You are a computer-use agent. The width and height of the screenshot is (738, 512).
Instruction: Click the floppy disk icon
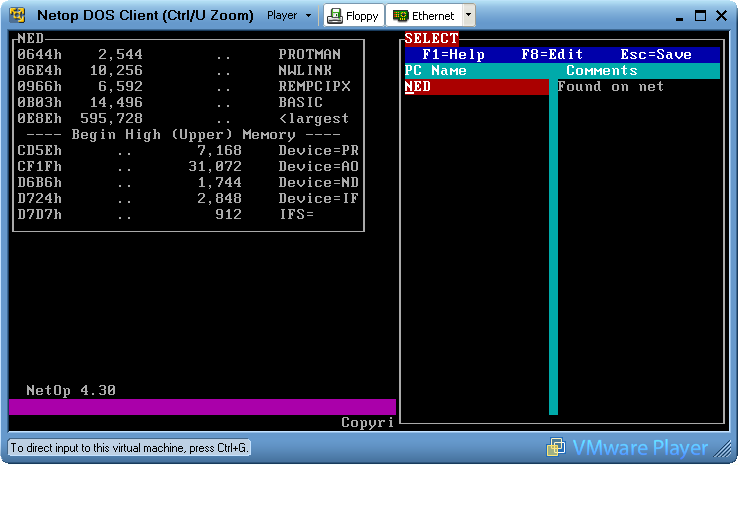click(335, 16)
